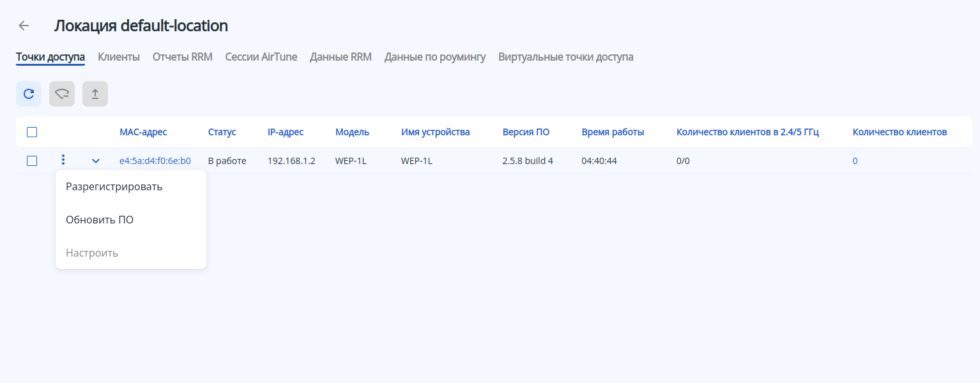Sort by the Версия ПО column header
The width and height of the screenshot is (980, 383).
pos(526,132)
